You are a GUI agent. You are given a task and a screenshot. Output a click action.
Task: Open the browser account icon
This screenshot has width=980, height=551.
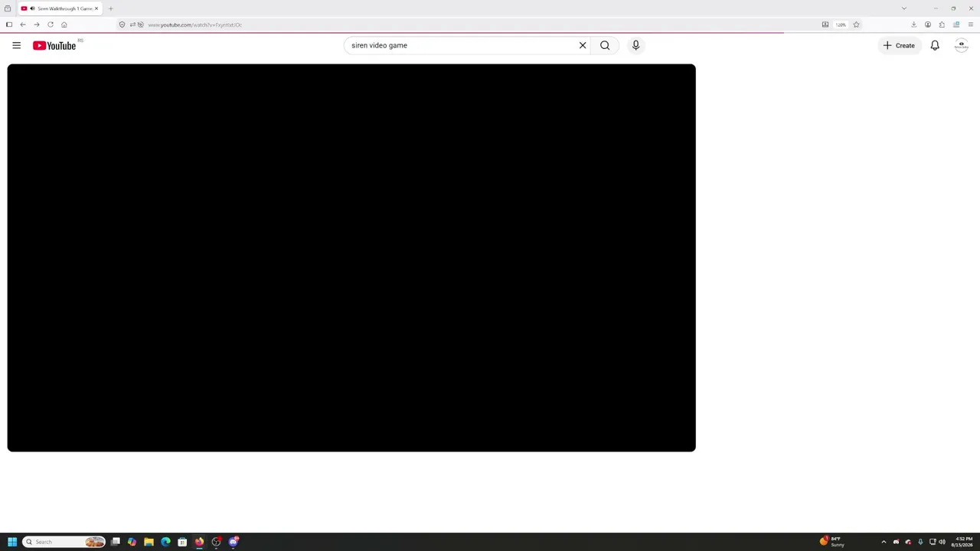928,24
